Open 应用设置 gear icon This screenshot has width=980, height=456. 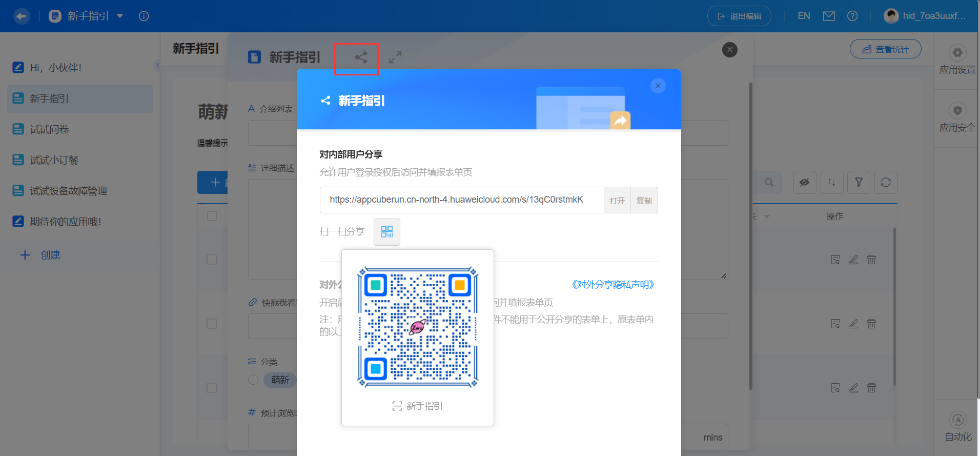(957, 53)
